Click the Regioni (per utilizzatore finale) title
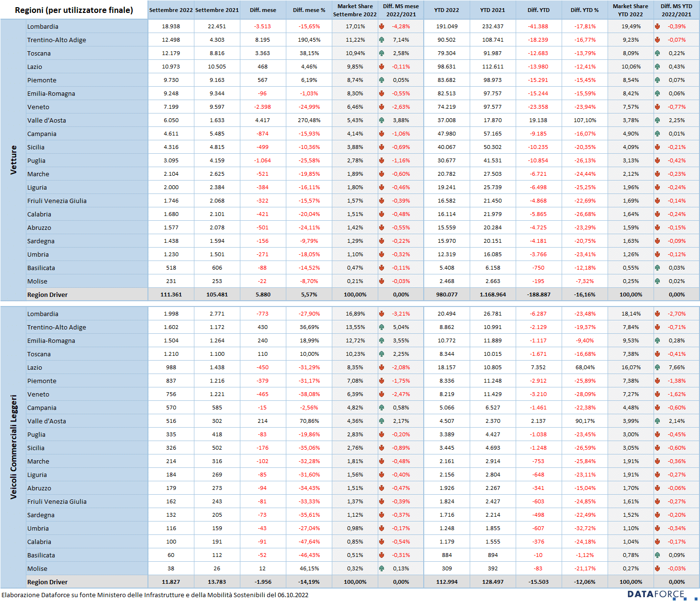Screen dimensions: 700x601 [x=74, y=10]
